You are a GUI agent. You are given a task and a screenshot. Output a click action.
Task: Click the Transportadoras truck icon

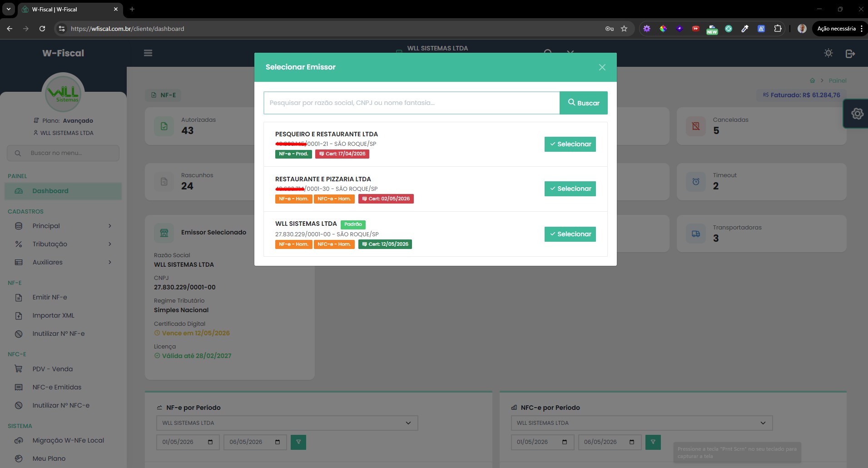tap(695, 234)
